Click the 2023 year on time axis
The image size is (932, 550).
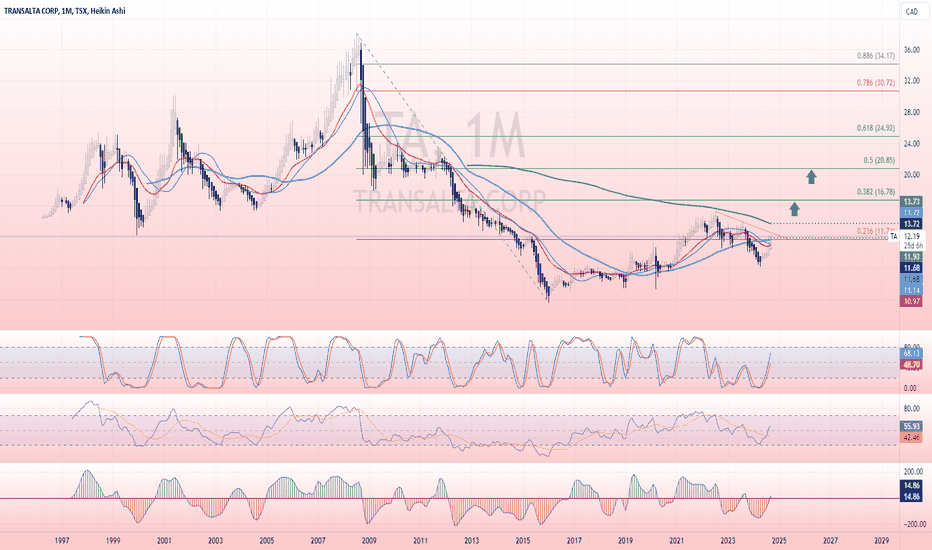pyautogui.click(x=728, y=540)
